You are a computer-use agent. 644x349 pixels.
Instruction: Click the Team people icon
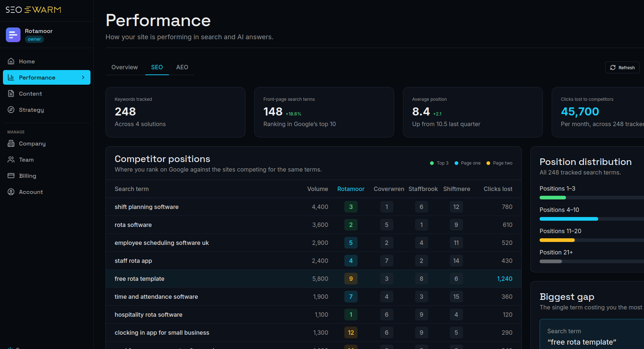point(11,159)
